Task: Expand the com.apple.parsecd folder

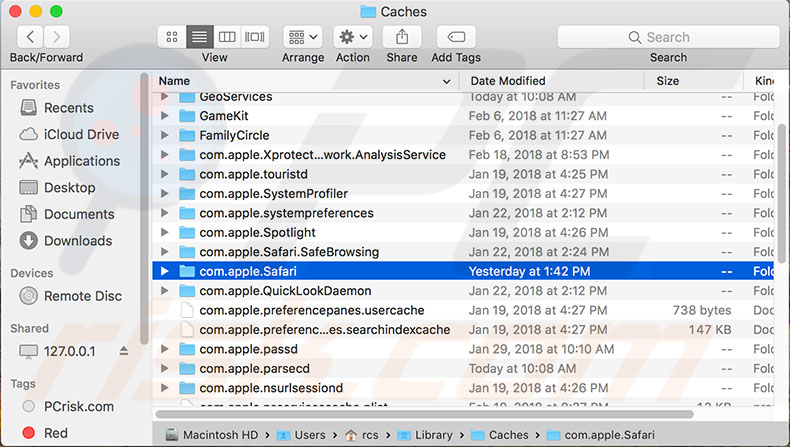Action: (x=164, y=368)
